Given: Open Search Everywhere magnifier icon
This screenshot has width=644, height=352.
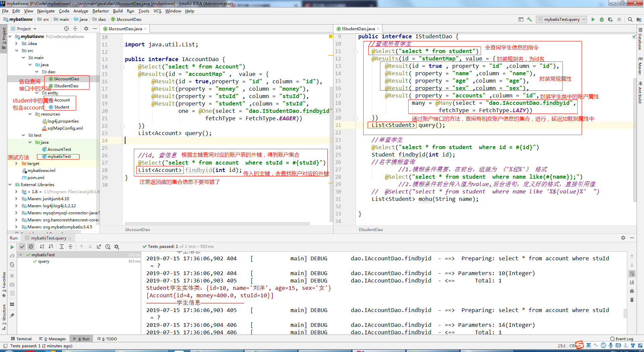Looking at the screenshot, I should [630, 19].
